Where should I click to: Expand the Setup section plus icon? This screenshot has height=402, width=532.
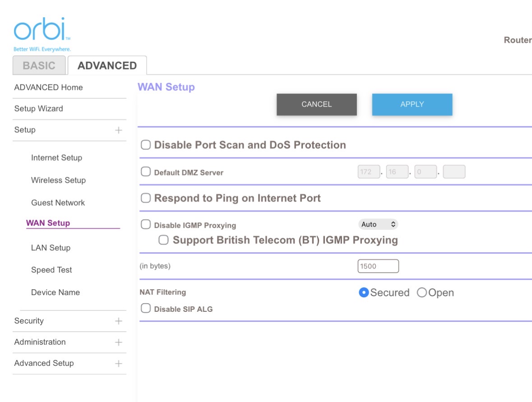118,130
